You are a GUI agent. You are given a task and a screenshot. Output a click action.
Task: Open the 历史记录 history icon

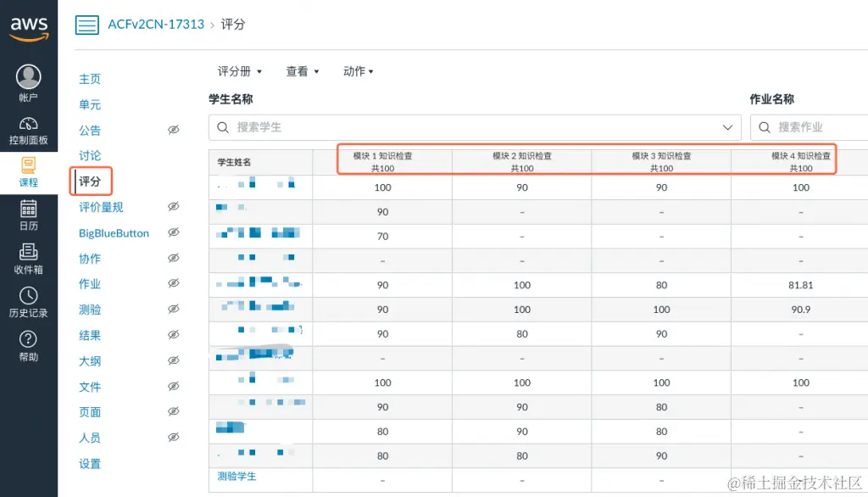[28, 296]
